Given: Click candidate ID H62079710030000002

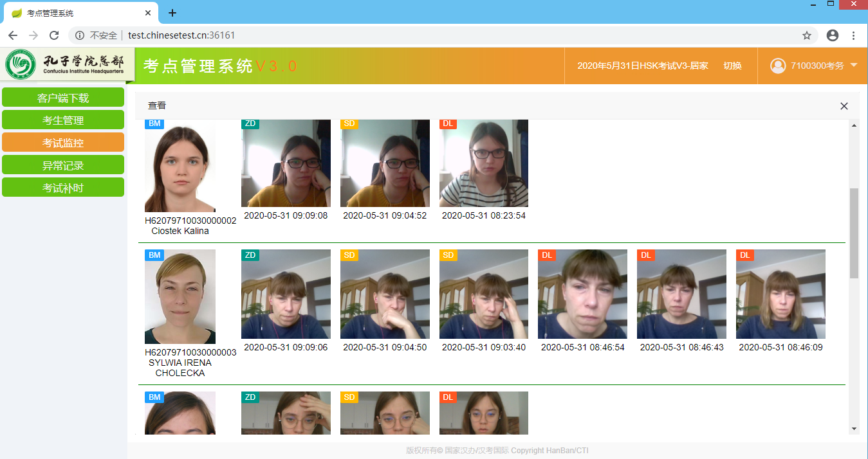Looking at the screenshot, I should point(190,221).
